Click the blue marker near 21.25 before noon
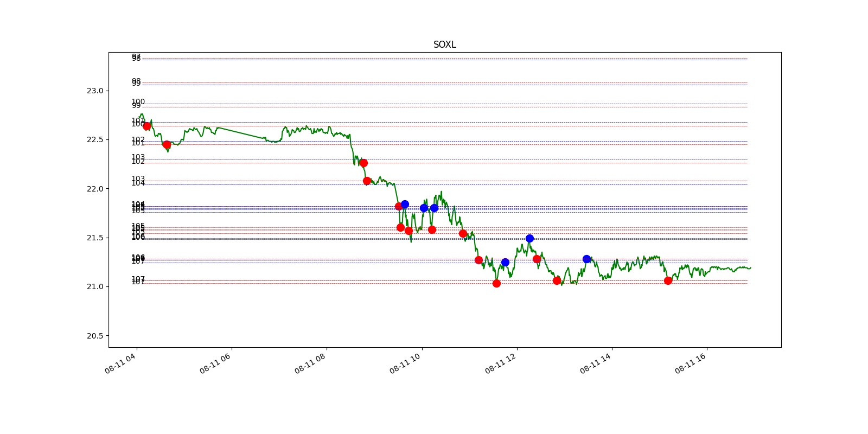The width and height of the screenshot is (868, 434). tap(505, 262)
